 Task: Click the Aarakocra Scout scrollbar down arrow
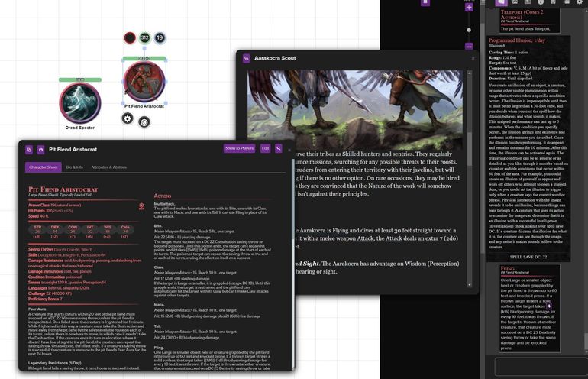click(x=469, y=285)
